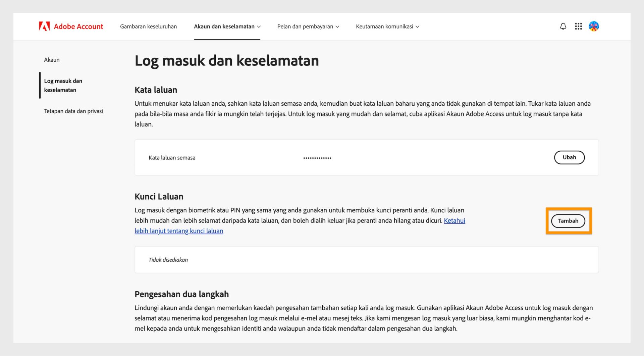Click the Adobe Account home link
The height and width of the screenshot is (356, 644).
pyautogui.click(x=78, y=26)
